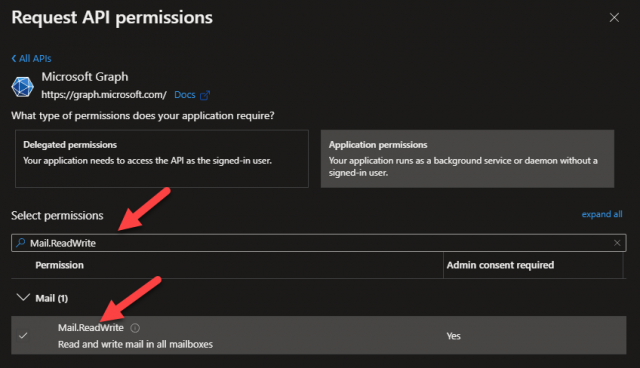Toggle the Mail.ReadWrite permission checkbox
The image size is (640, 368).
23,336
